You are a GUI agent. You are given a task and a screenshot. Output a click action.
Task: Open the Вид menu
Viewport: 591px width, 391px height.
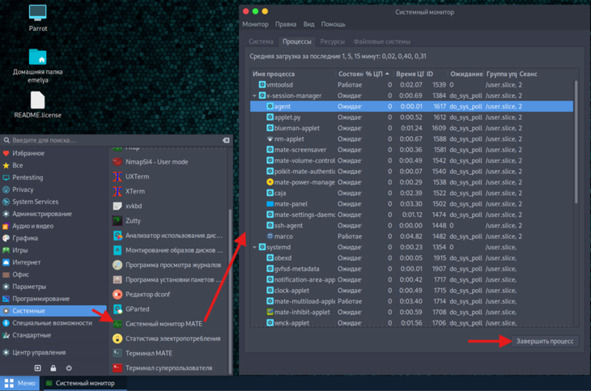[x=309, y=24]
